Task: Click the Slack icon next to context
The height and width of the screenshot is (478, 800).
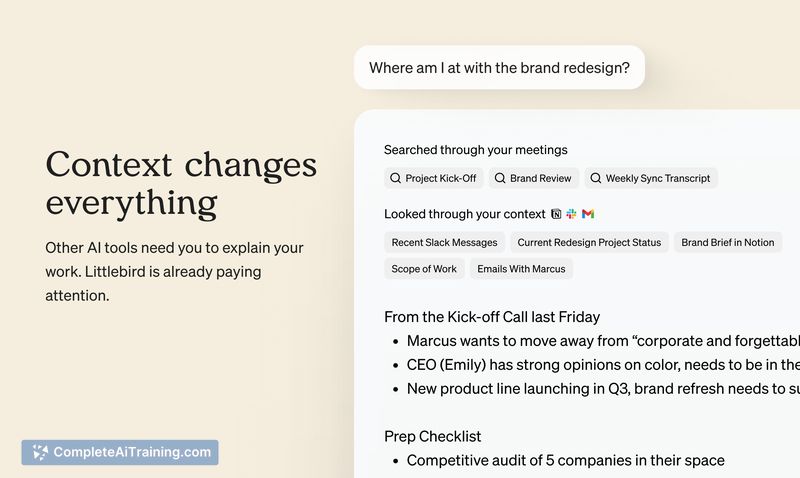Action: tap(572, 214)
